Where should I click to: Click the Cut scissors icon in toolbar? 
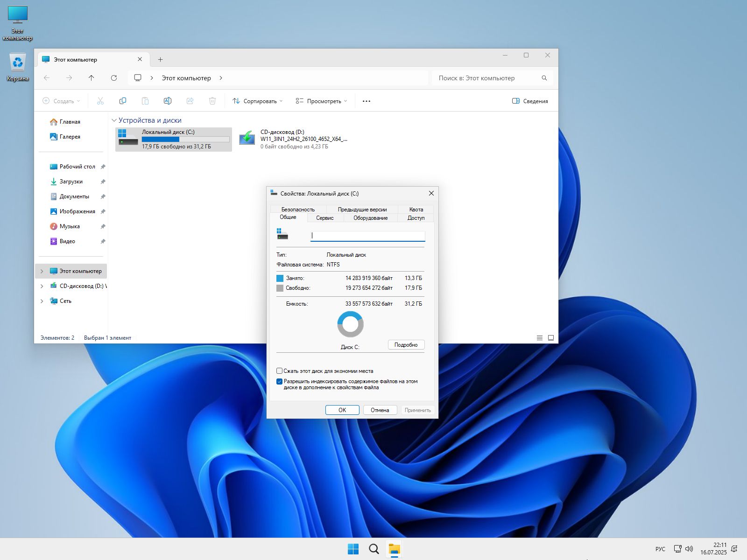tap(100, 101)
